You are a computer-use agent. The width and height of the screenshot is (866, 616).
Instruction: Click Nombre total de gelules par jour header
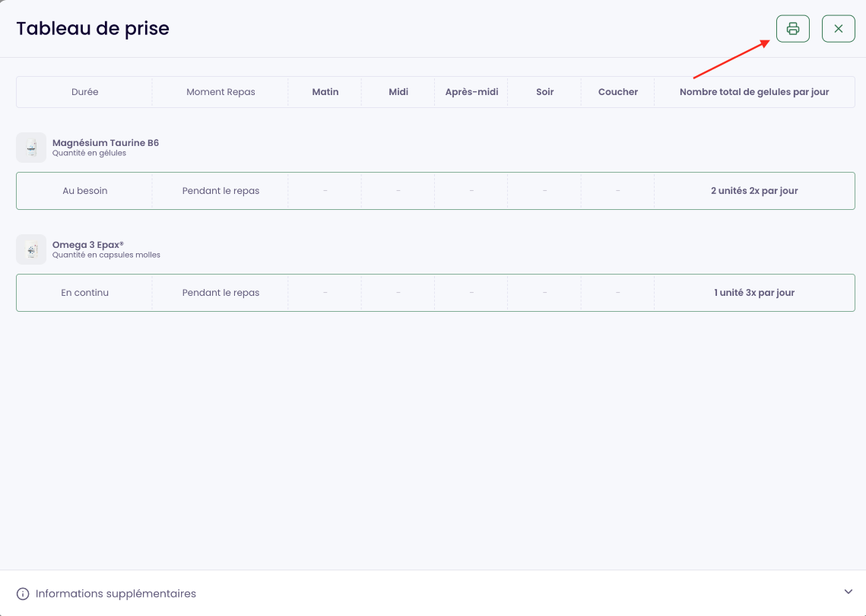[754, 92]
